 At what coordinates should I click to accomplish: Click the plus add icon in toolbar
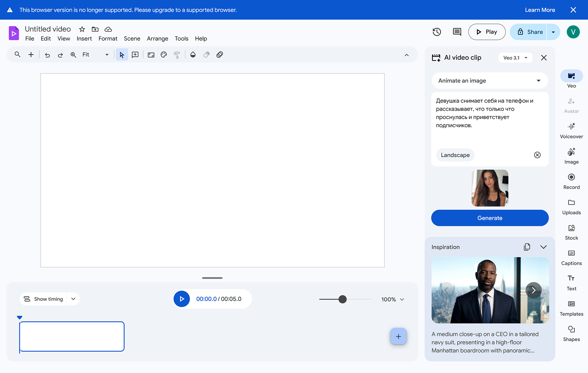[x=31, y=55]
